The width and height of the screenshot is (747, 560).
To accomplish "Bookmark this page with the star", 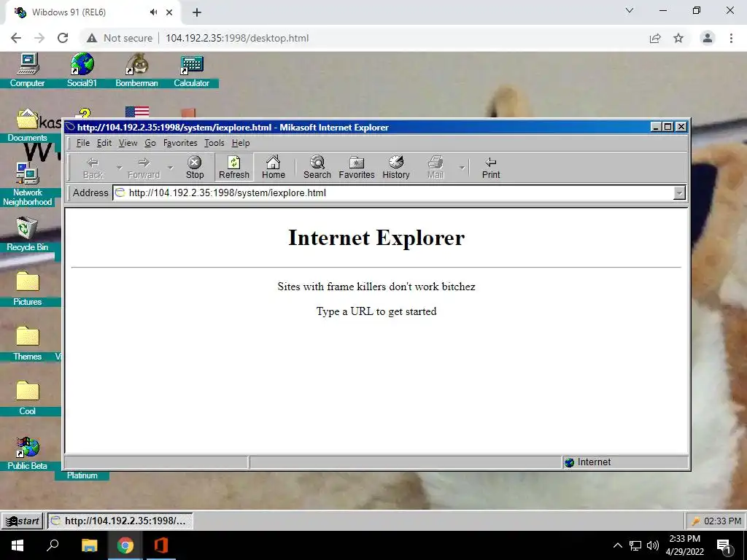I will tap(678, 38).
